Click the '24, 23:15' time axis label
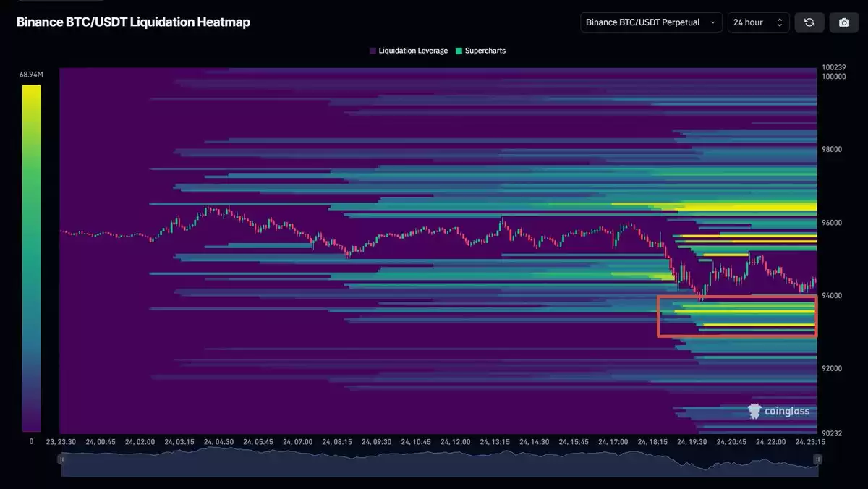The image size is (868, 489). point(810,441)
